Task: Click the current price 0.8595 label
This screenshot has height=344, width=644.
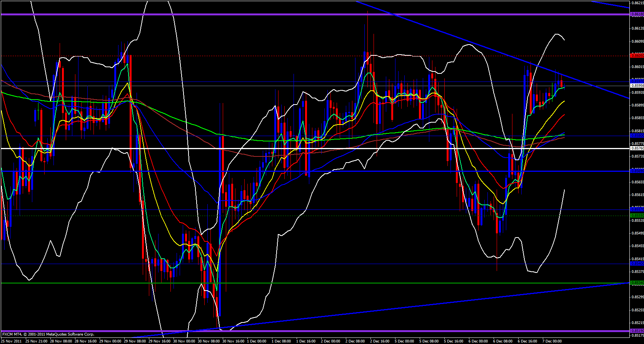Action: click(637, 86)
